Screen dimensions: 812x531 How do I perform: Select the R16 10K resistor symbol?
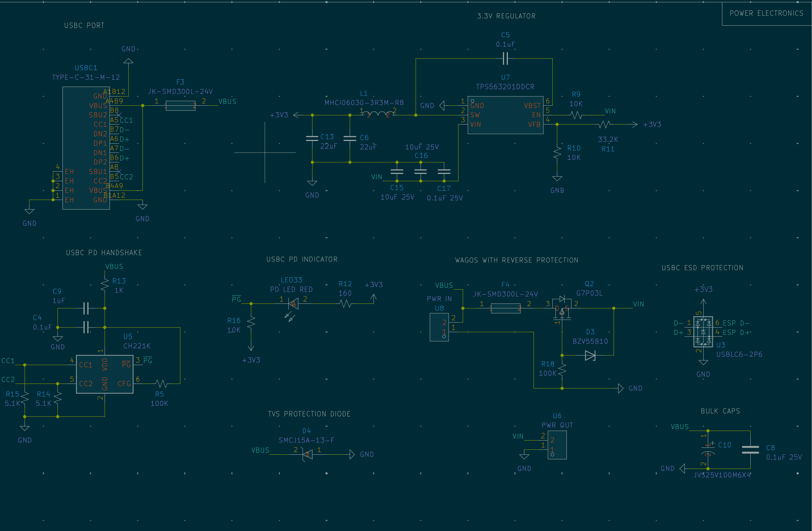[x=251, y=323]
